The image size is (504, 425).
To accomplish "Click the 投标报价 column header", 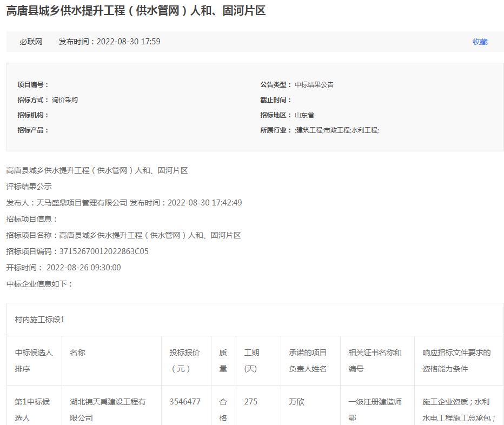I will 185,360.
